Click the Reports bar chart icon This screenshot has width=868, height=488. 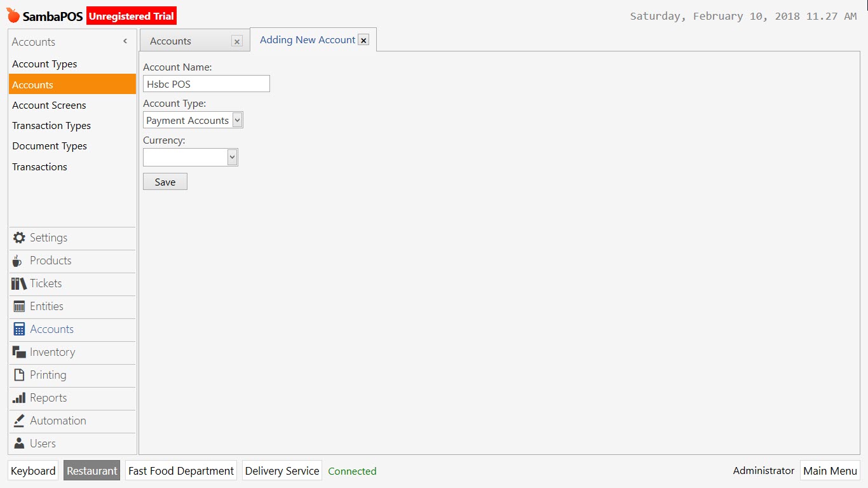tap(19, 398)
